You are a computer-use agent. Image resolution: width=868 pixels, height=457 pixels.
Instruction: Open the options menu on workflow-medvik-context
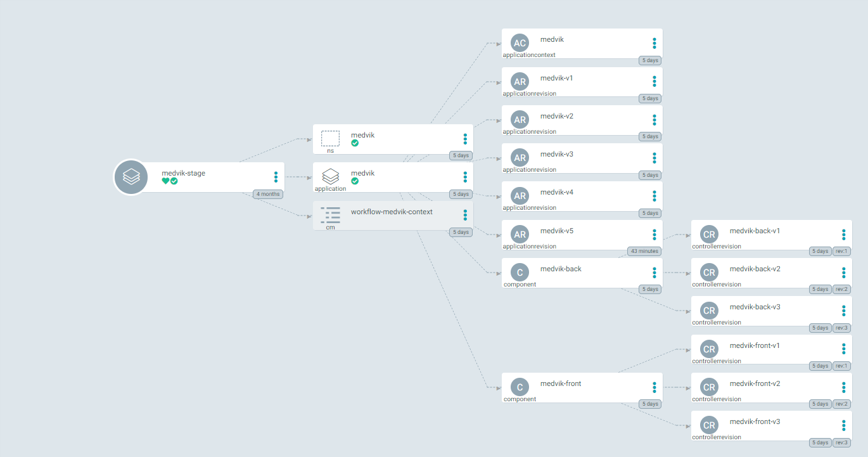[x=465, y=216]
